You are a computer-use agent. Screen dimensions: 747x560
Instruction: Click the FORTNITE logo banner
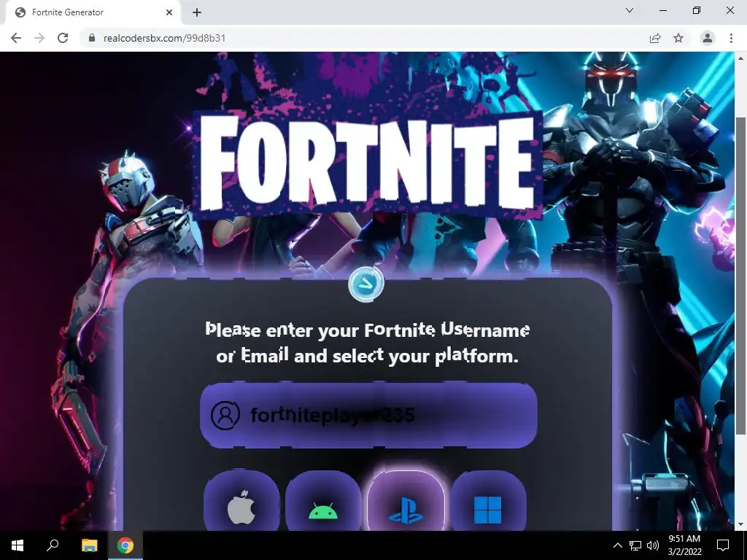[x=368, y=166]
